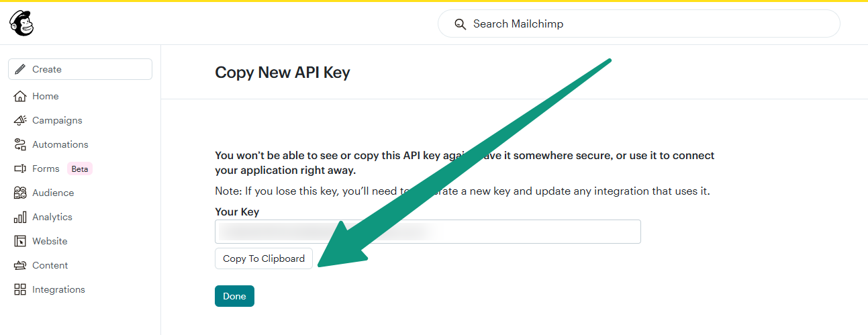Click the Campaigns megaphone icon
The image size is (868, 335).
point(20,120)
